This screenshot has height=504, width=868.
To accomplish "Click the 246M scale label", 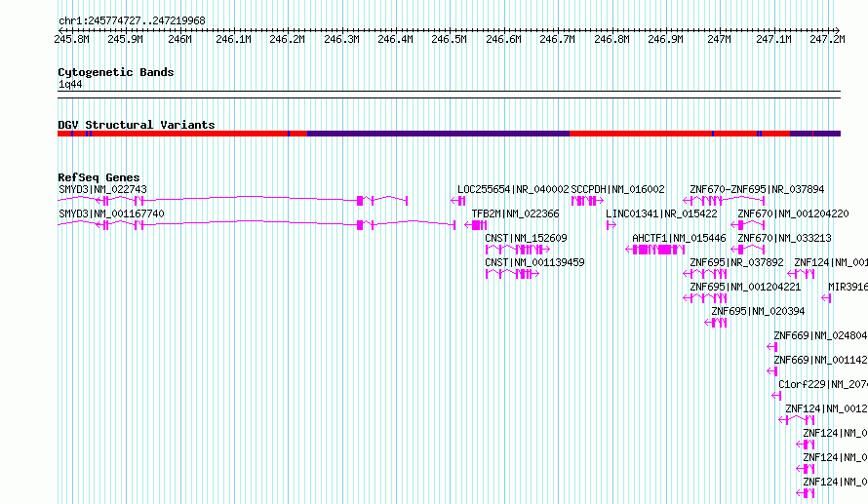I will coord(179,39).
